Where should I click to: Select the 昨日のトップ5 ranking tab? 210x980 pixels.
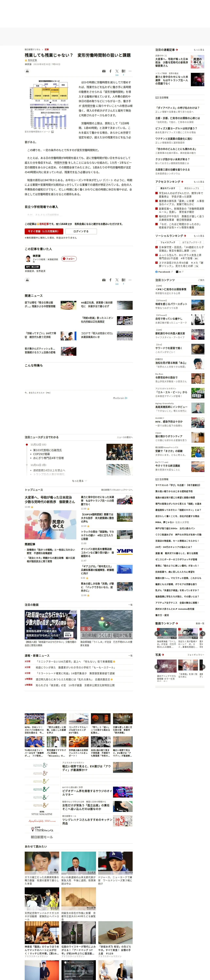point(192,188)
